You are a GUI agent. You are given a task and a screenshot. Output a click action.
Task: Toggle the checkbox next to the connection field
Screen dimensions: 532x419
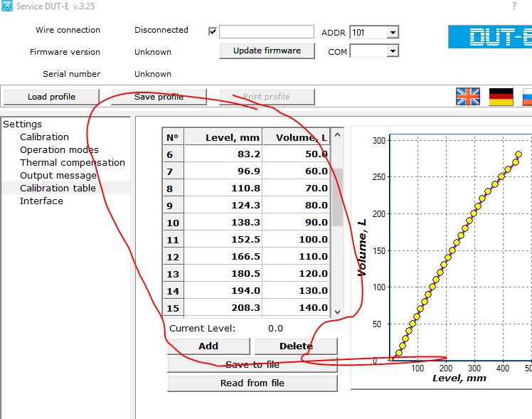click(213, 32)
